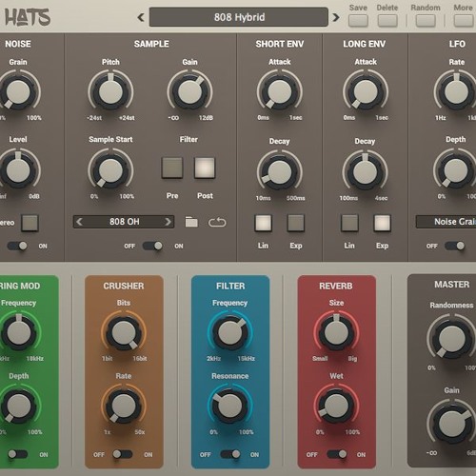Click the Ring Mod Depth knob

19,407
